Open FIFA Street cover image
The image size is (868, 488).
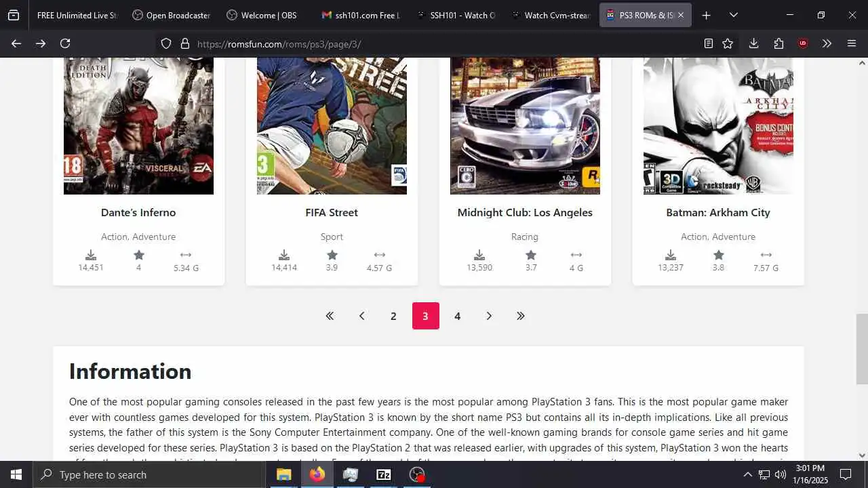click(332, 125)
